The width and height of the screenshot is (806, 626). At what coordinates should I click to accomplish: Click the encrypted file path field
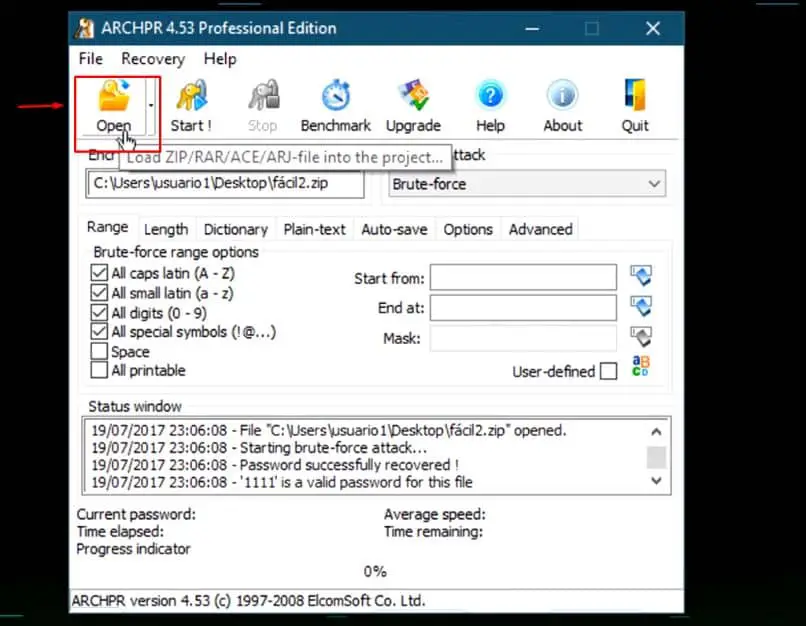(x=225, y=183)
